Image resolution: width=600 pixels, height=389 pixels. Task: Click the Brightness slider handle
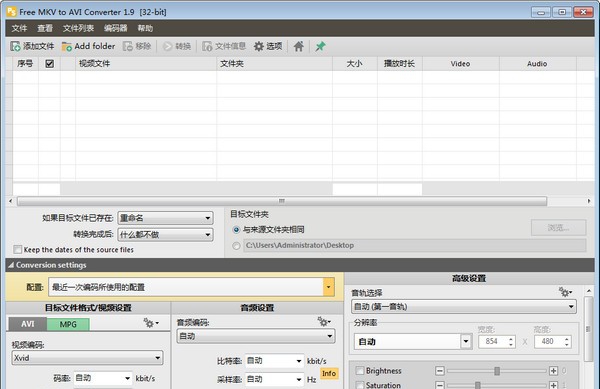click(x=497, y=371)
